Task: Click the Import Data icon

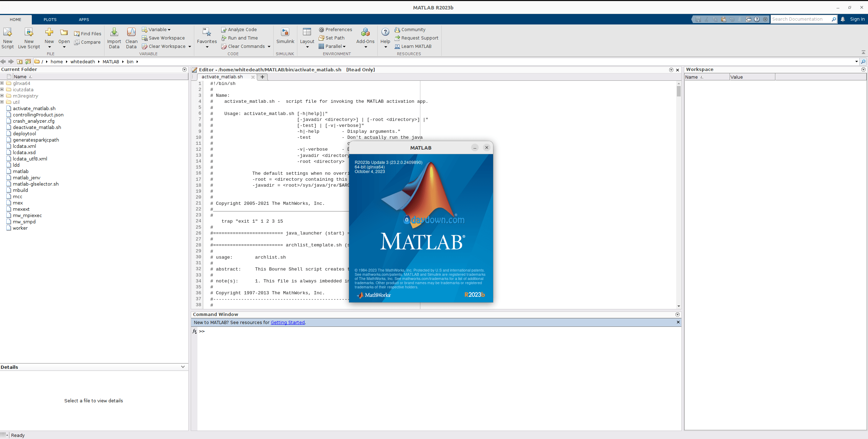Action: 114,32
